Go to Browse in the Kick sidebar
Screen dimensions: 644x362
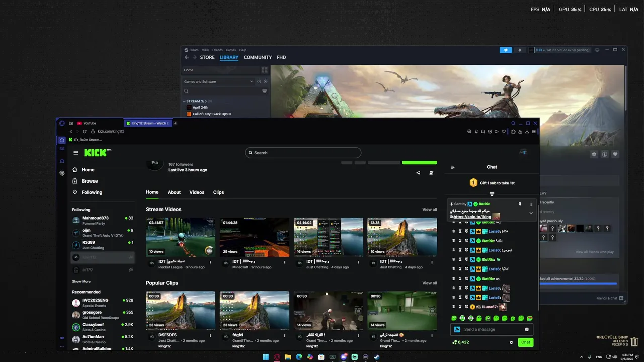coord(85,181)
